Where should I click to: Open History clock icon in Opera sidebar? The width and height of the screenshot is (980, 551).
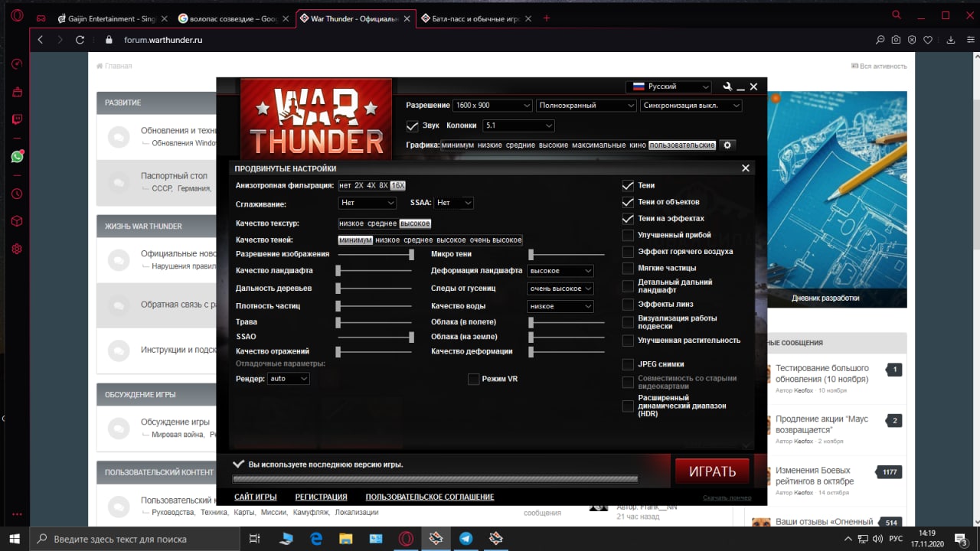17,194
